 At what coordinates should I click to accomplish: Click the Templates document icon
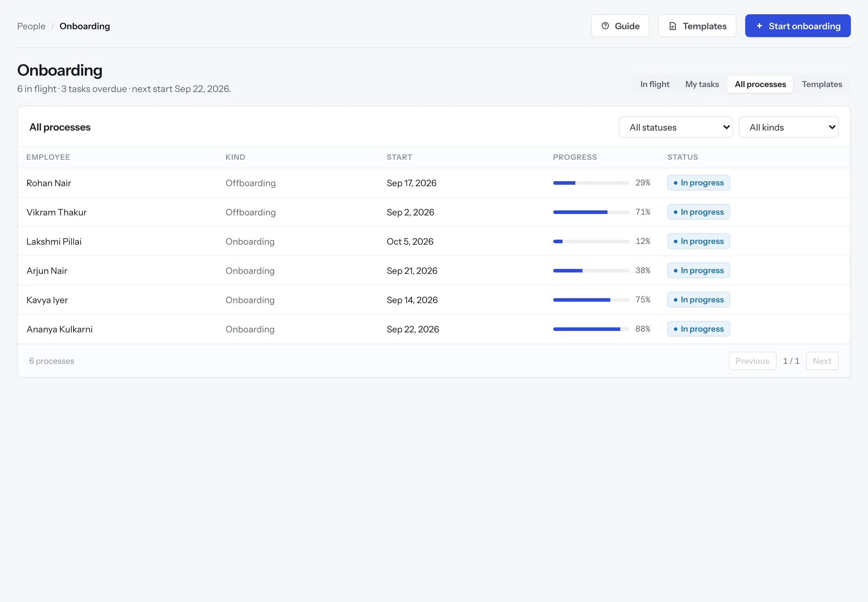(x=672, y=26)
